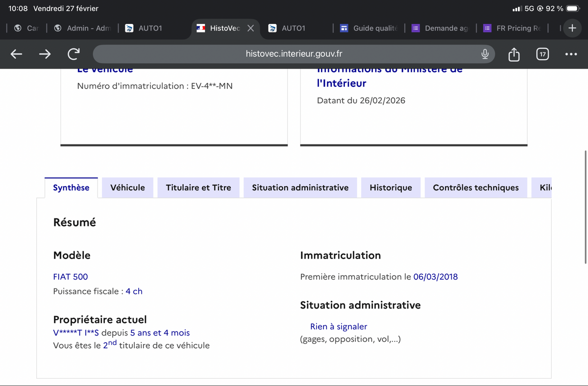Click the Rien à signaler text
The width and height of the screenshot is (588, 386).
pos(338,326)
